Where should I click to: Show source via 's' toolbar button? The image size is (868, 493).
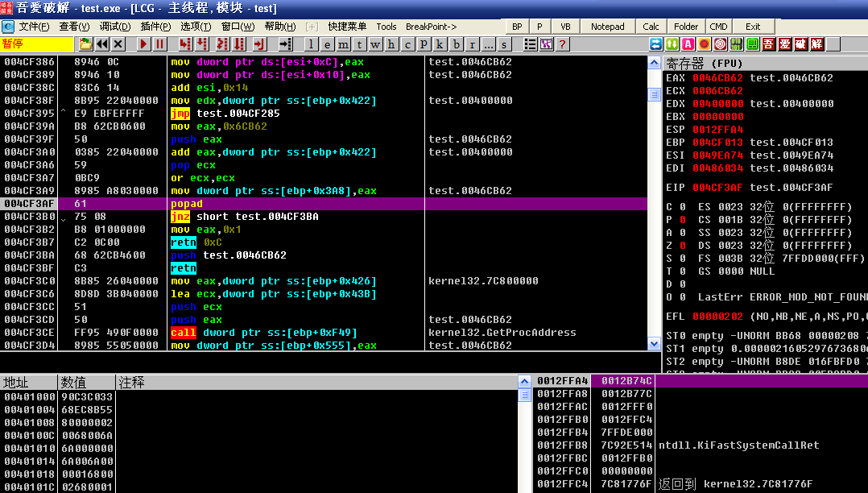coord(504,44)
